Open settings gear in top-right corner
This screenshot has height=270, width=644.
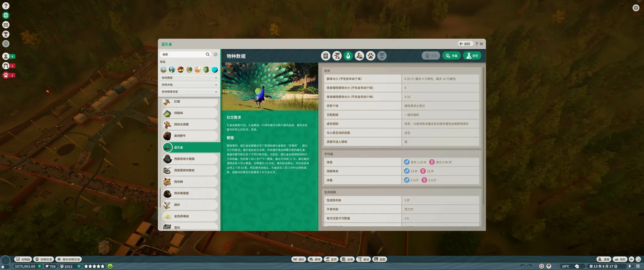(636, 8)
